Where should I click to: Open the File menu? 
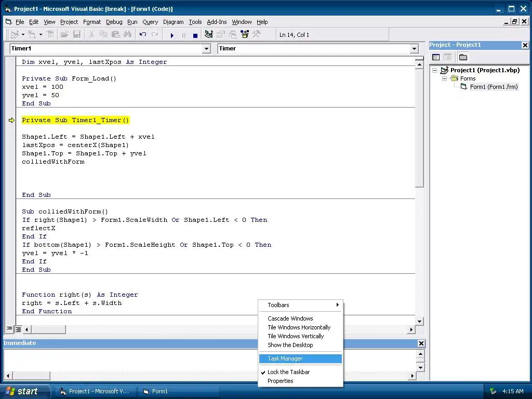coord(20,22)
